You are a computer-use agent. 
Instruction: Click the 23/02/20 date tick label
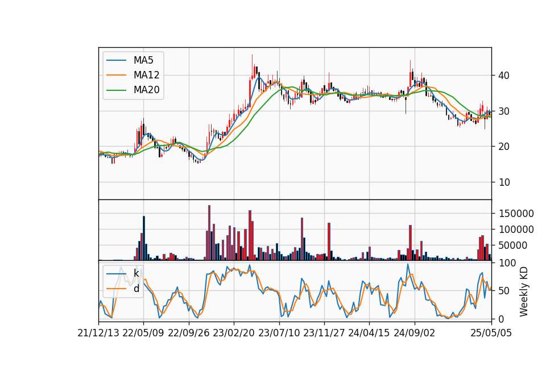[234, 333]
